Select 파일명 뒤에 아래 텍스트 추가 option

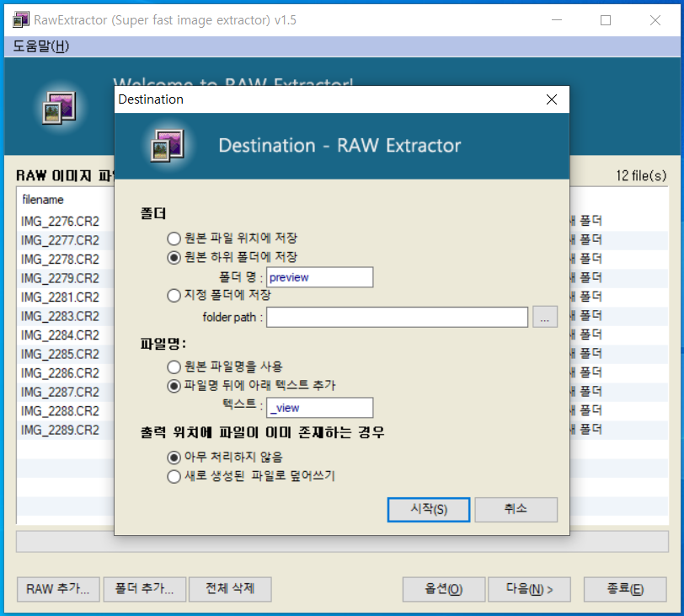[252, 386]
